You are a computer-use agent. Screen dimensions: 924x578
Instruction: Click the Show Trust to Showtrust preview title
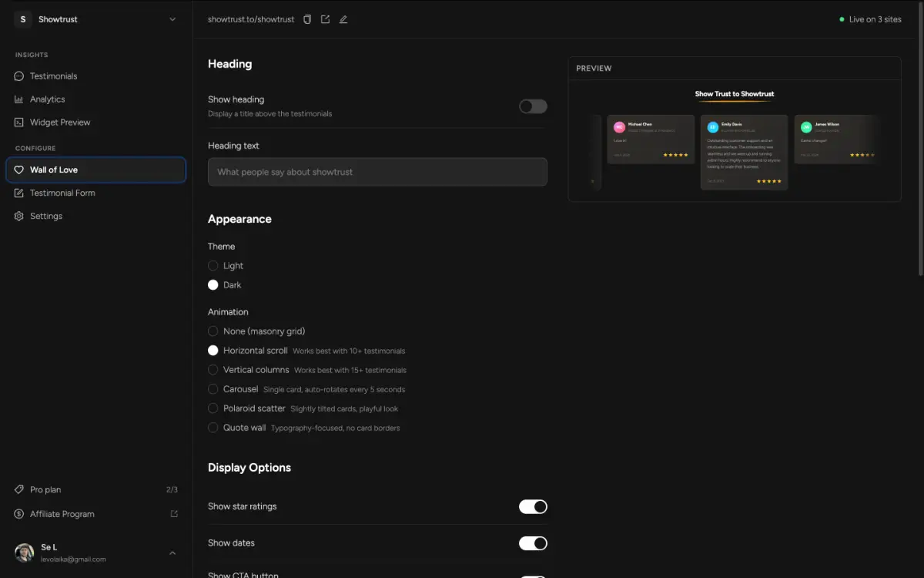[x=735, y=94]
